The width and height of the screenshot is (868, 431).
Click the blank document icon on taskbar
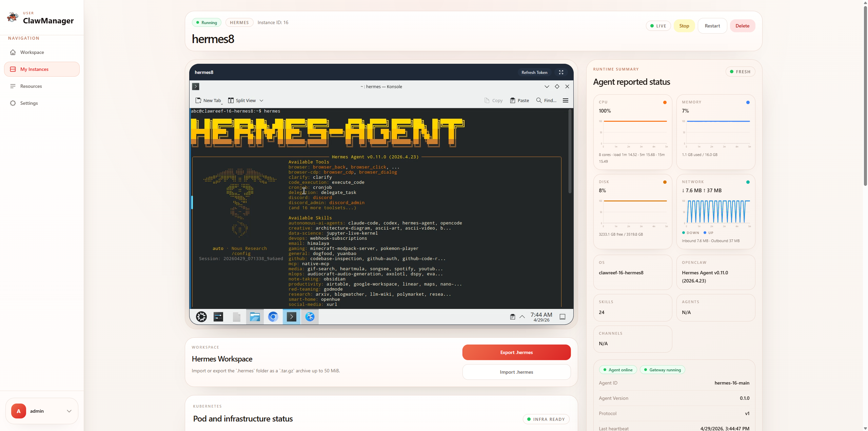coord(237,317)
